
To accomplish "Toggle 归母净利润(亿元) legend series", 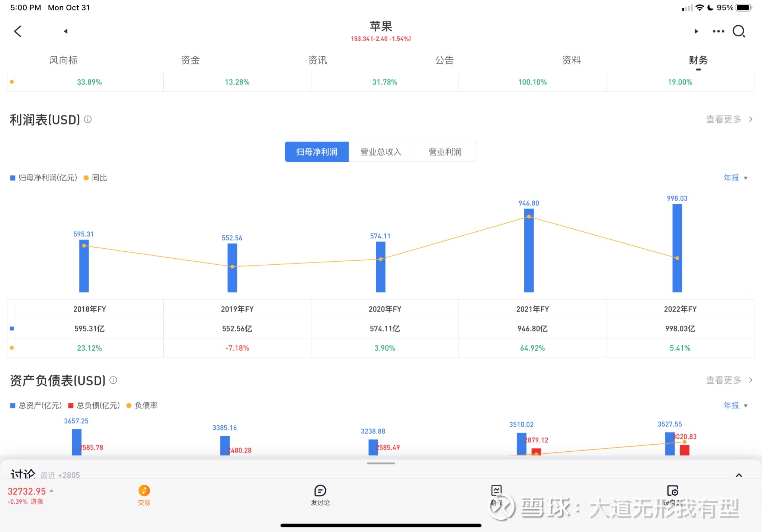I will click(44, 178).
